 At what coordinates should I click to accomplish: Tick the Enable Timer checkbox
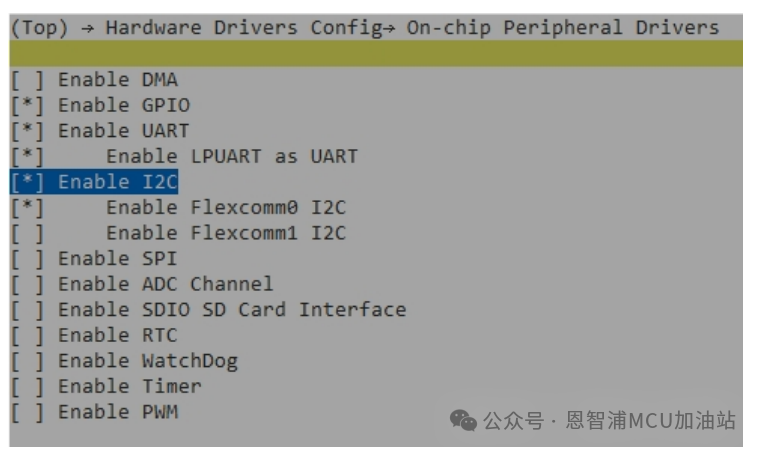(x=27, y=386)
